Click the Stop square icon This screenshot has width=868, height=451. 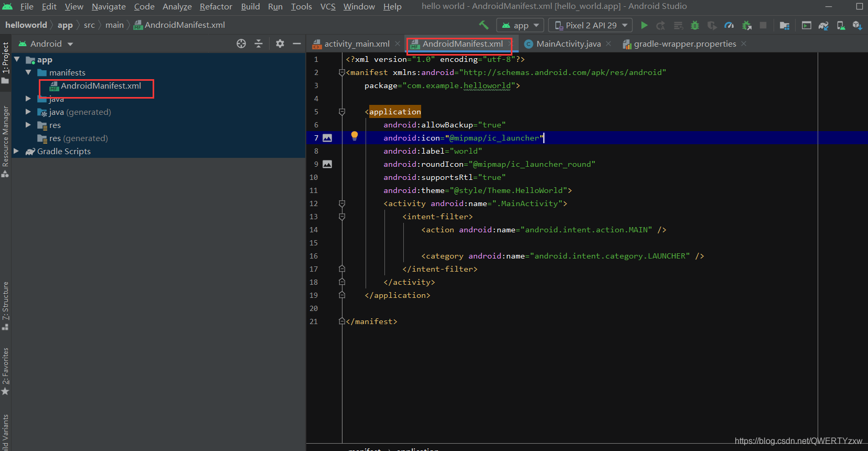[x=764, y=25]
